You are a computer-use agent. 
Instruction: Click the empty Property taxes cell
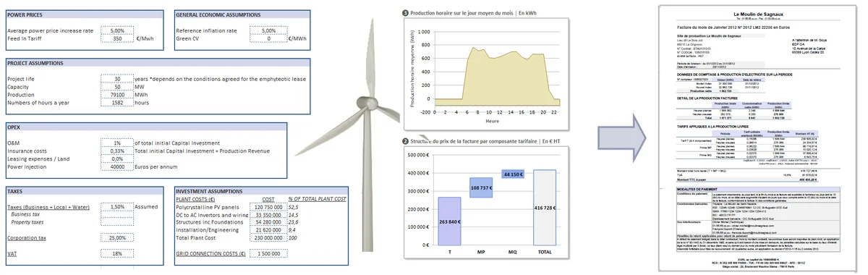(116, 222)
